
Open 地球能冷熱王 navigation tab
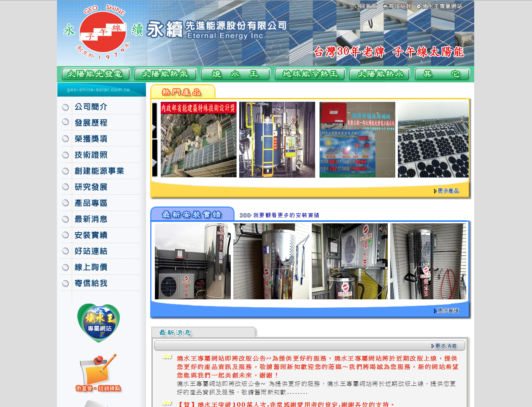(310, 74)
